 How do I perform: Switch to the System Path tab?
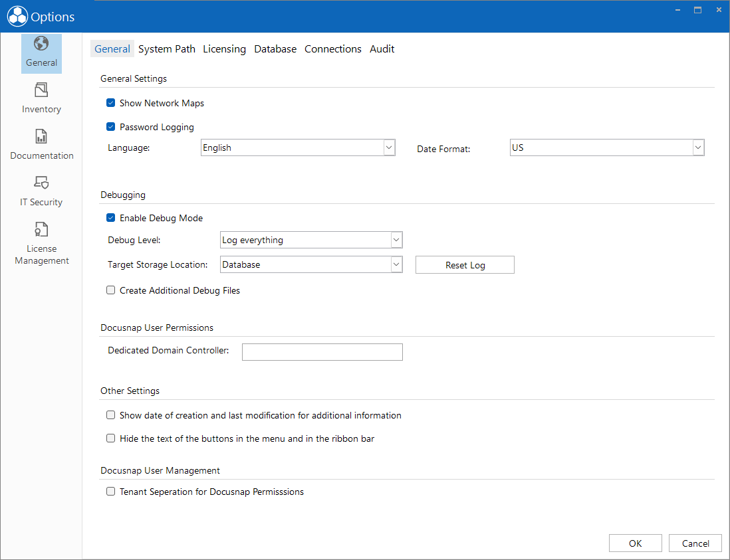tap(167, 49)
